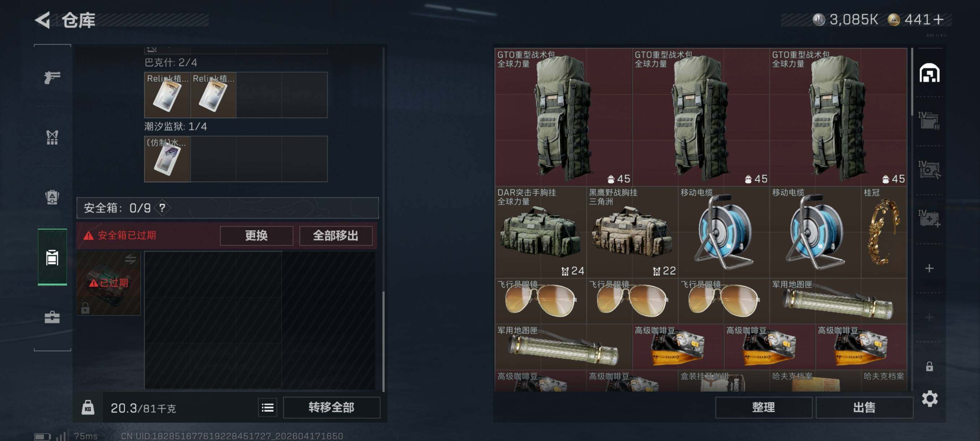Viewport: 980px width, 441px height.
Task: Click the 出售 sell button
Action: (864, 407)
